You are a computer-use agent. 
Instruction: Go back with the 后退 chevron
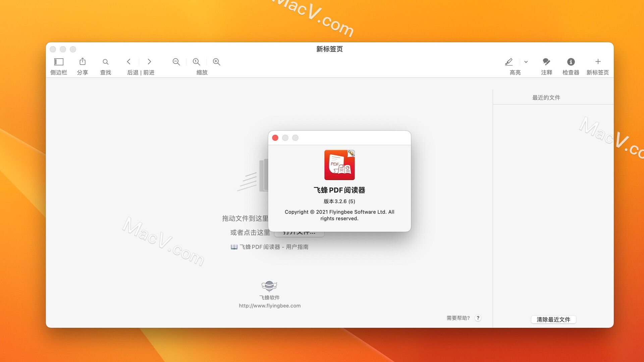click(129, 62)
